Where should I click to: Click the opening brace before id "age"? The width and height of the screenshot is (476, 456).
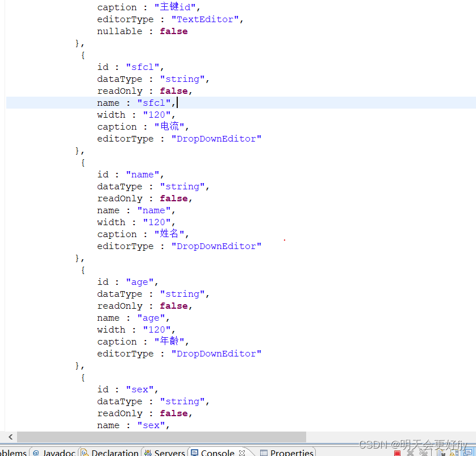pyautogui.click(x=83, y=270)
